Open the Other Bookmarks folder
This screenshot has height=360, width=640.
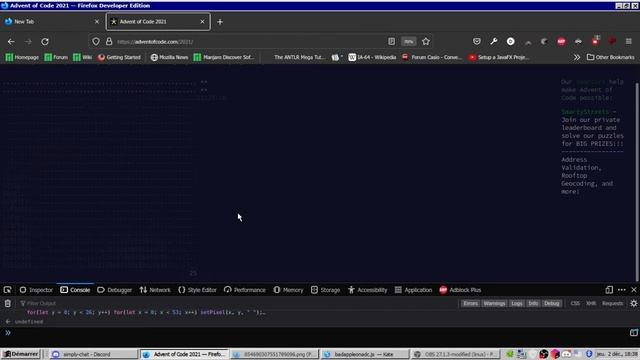611,58
